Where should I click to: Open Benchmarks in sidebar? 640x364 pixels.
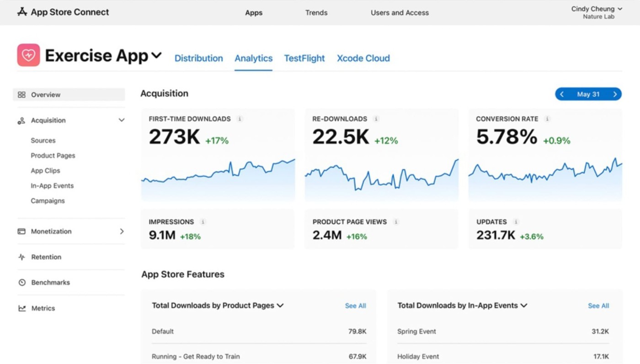point(50,283)
